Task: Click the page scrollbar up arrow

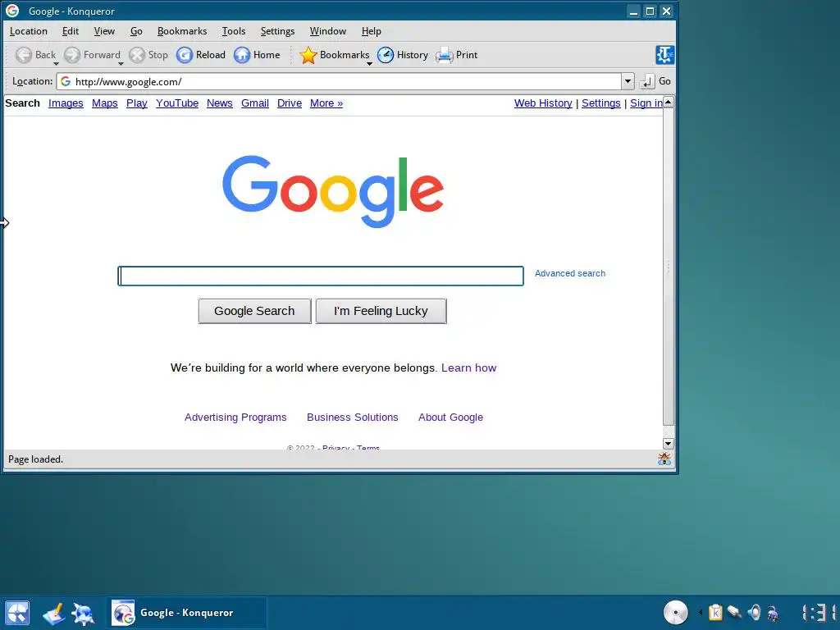Action: [x=668, y=102]
